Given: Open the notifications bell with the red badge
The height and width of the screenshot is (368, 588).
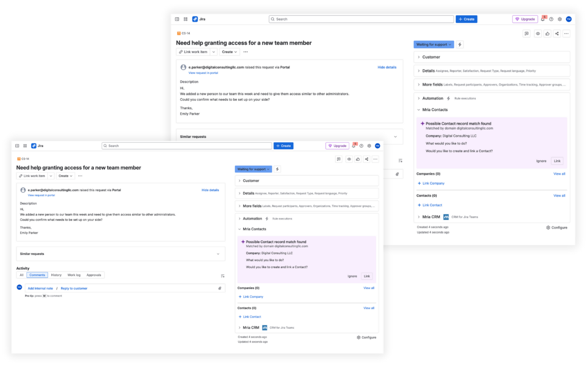Looking at the screenshot, I should pyautogui.click(x=353, y=145).
